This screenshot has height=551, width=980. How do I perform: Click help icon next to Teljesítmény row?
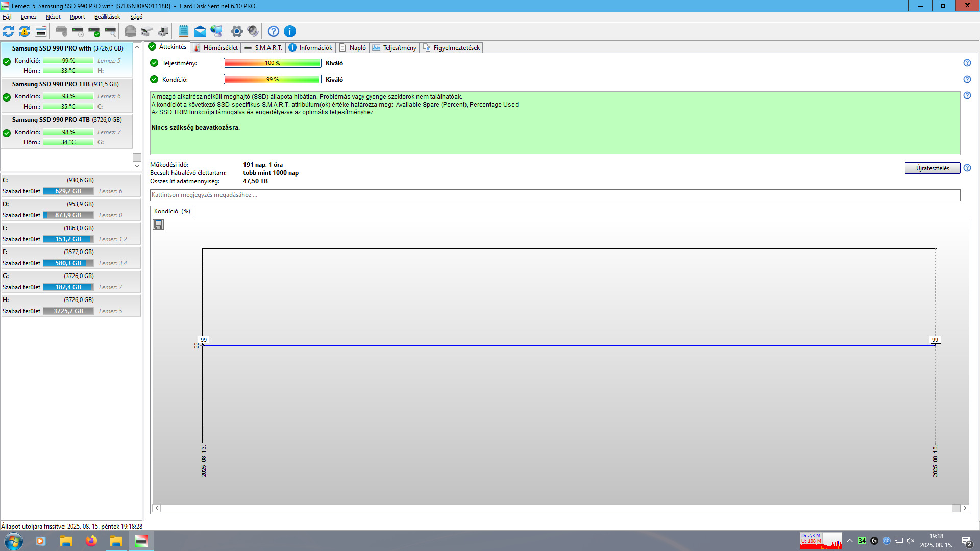pos(967,63)
